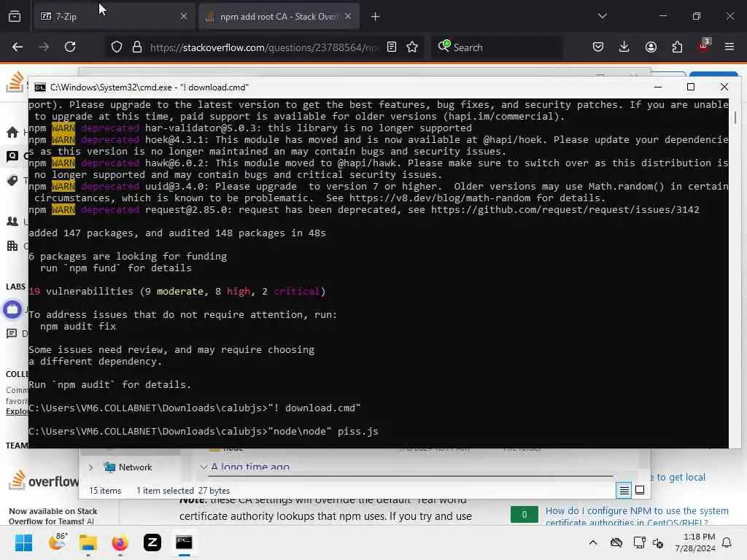Maximize the cmd.exe window

691,87
